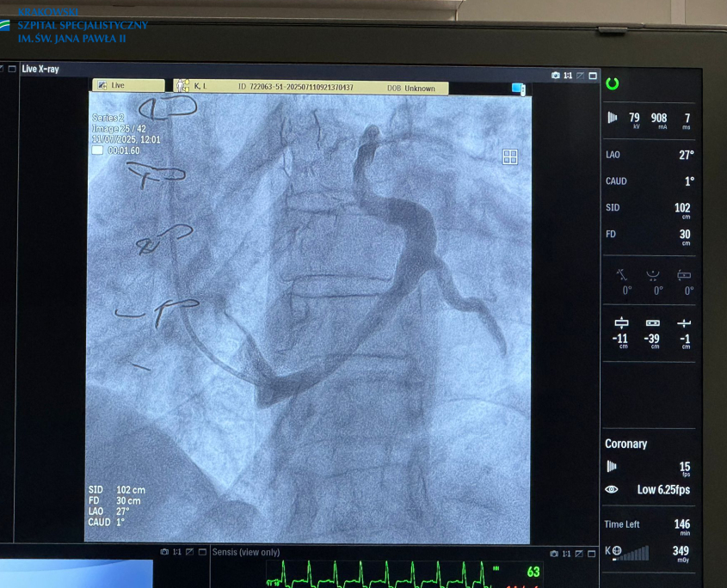
Task: Select the patient K, I. tab
Action: coord(311,87)
